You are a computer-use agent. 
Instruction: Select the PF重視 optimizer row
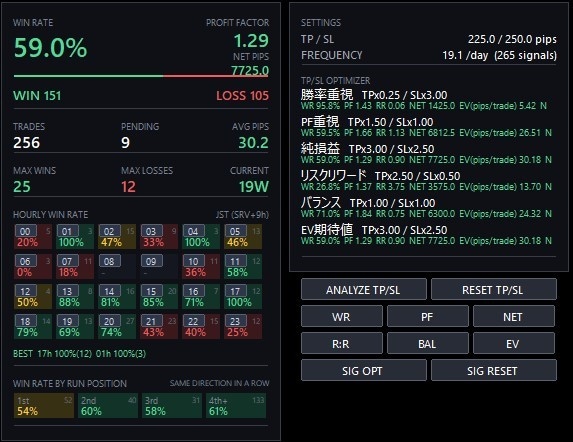pyautogui.click(x=426, y=126)
